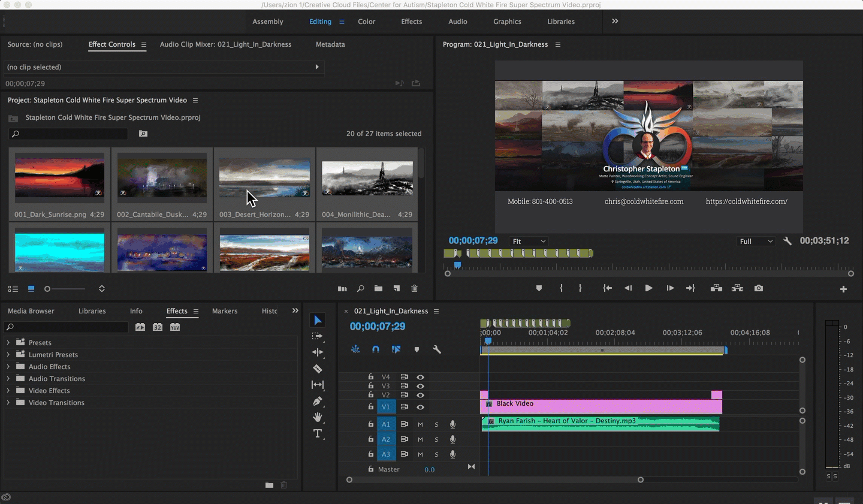Toggle V1 track eye visibility
Screen dimensions: 863x504
click(x=420, y=407)
